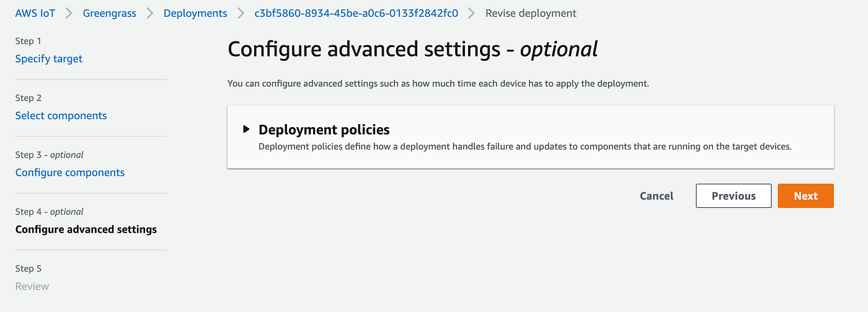The width and height of the screenshot is (868, 312).
Task: Click the breadcrumb chevron after AWS IoT
Action: 69,13
